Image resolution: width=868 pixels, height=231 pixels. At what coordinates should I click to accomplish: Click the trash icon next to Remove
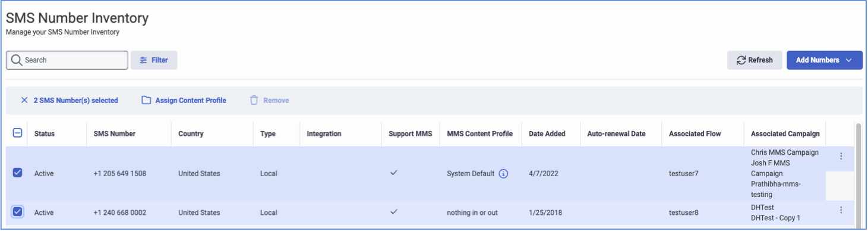(254, 101)
